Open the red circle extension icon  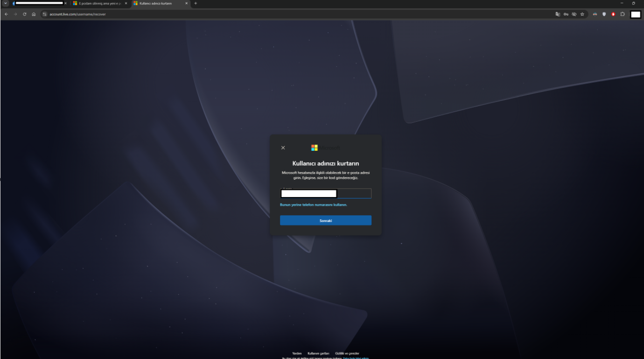click(x=613, y=14)
